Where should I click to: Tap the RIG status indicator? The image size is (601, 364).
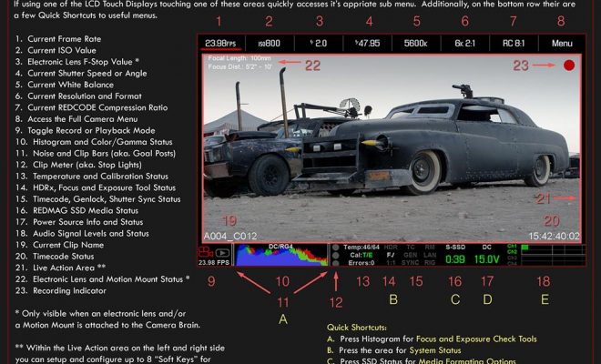tap(430, 262)
